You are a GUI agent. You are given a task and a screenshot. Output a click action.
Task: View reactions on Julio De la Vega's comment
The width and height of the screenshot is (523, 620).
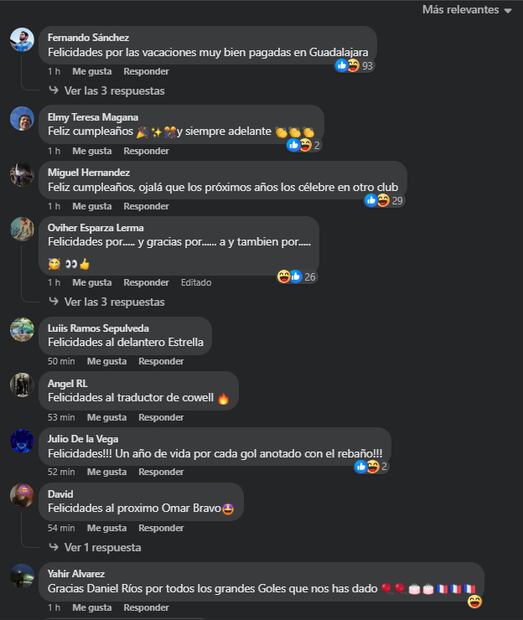point(371,467)
